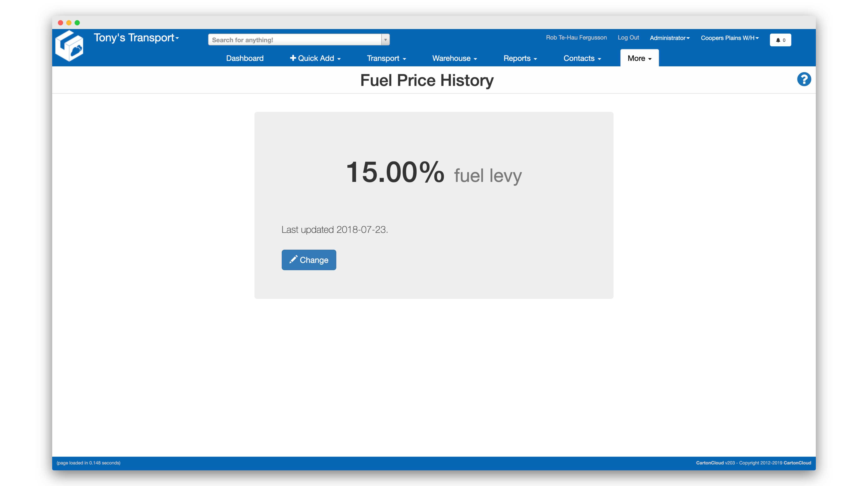Expand the Administrator dropdown
Viewport: 868px width, 486px height.
tap(670, 38)
